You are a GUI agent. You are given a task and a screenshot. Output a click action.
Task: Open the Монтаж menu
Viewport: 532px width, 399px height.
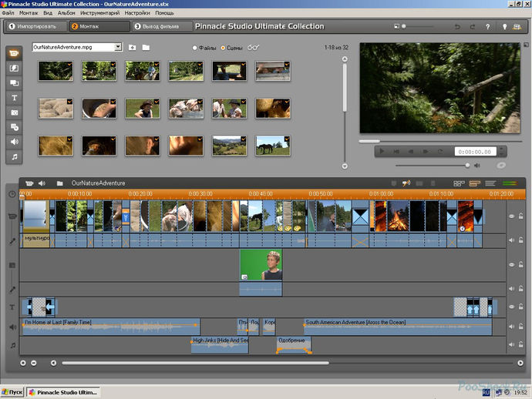point(29,13)
